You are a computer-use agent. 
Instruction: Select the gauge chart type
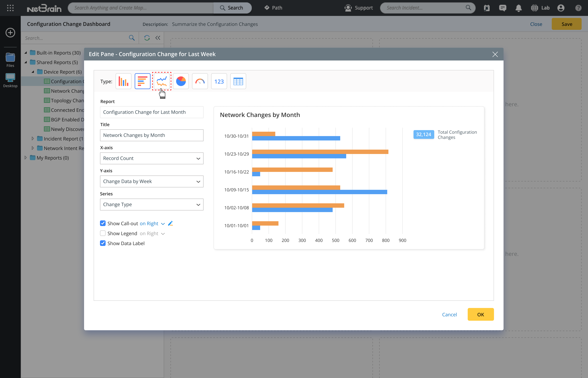[200, 81]
